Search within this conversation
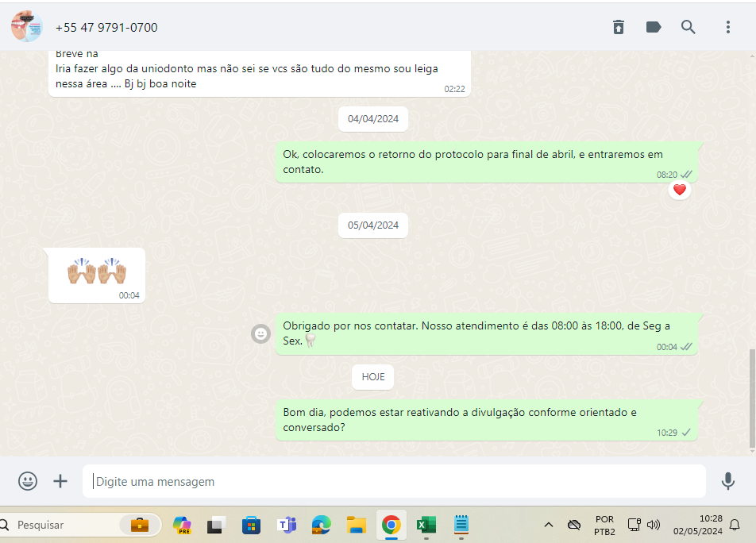The height and width of the screenshot is (543, 756). pyautogui.click(x=688, y=27)
